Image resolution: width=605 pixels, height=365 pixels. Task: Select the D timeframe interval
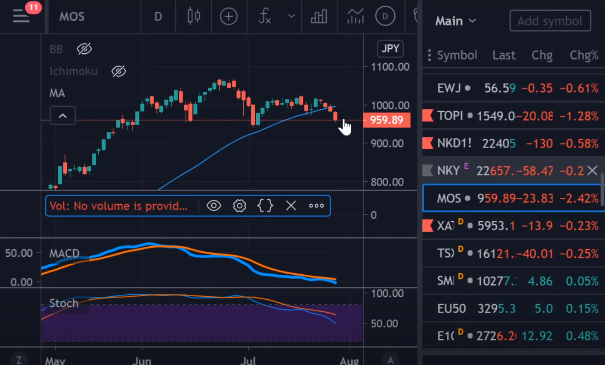click(158, 17)
